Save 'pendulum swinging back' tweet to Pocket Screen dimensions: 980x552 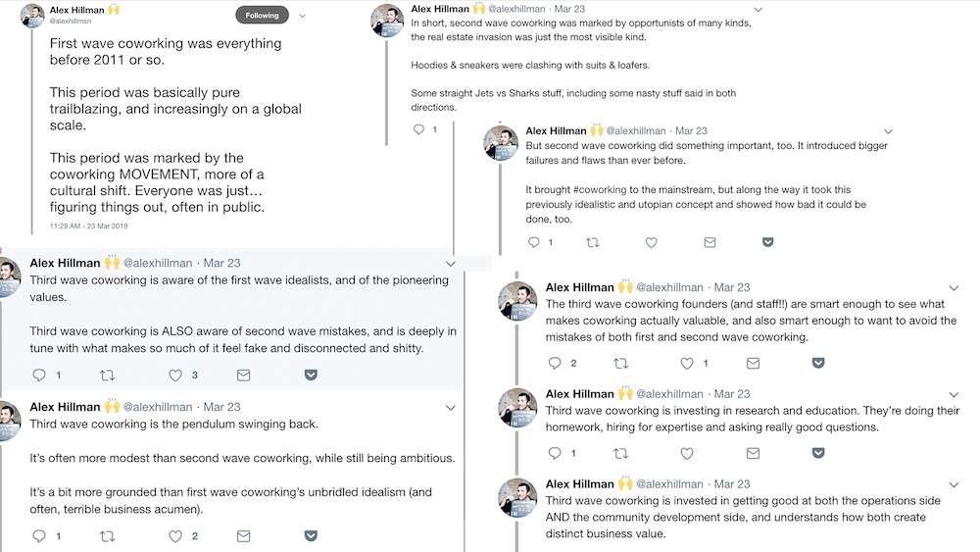click(311, 535)
